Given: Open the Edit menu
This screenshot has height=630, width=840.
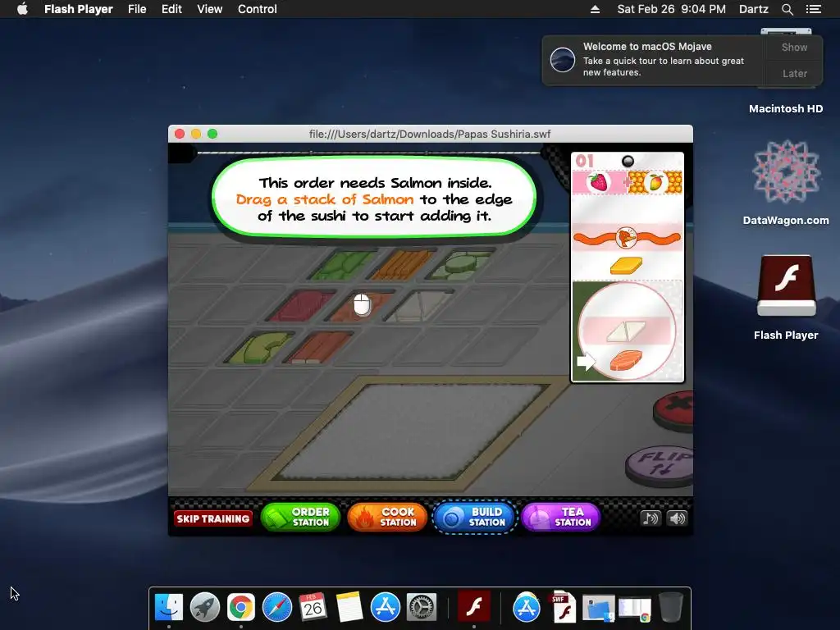Looking at the screenshot, I should point(171,9).
